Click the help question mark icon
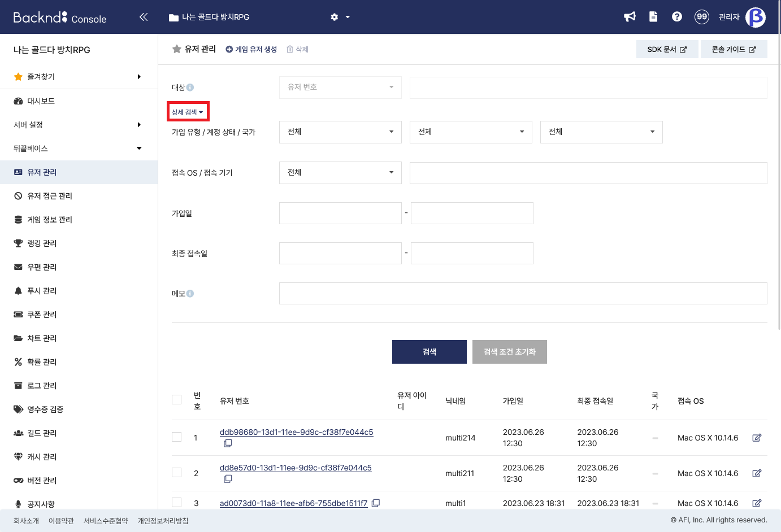Viewport: 781px width, 532px height. 676,17
